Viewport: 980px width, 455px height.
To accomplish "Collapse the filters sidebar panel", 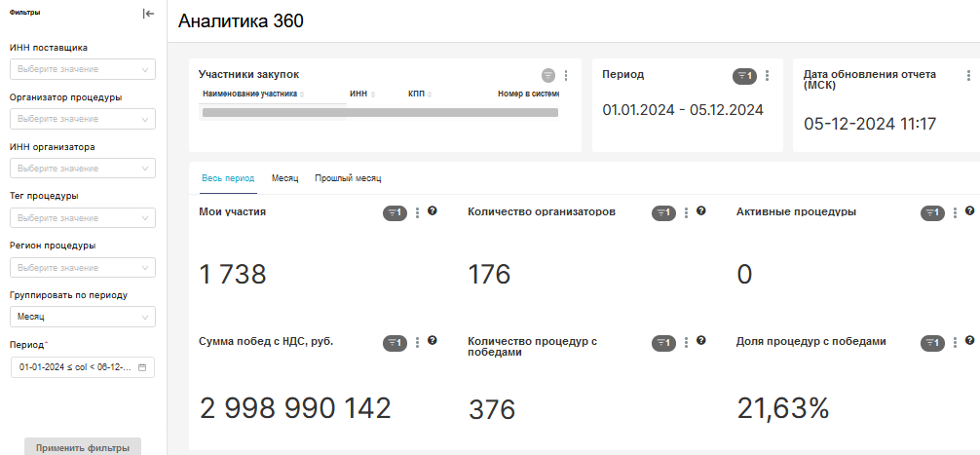I will [x=148, y=14].
